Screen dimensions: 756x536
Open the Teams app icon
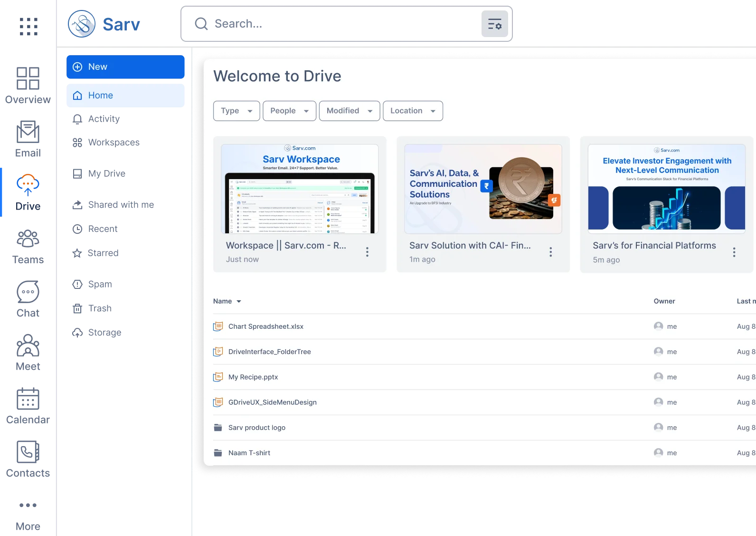point(28,239)
